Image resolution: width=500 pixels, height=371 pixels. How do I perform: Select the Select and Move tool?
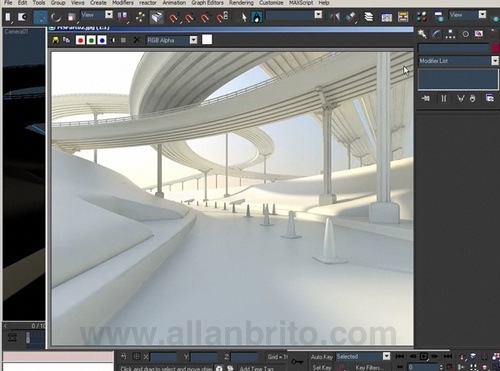pyautogui.click(x=40, y=17)
